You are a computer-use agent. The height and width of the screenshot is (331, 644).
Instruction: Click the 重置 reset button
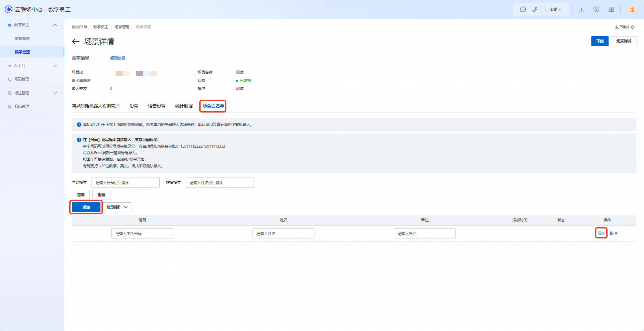click(101, 195)
